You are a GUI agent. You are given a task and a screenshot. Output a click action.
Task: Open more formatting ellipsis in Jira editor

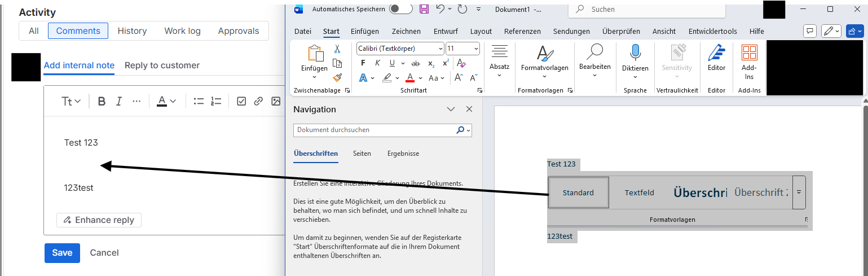pos(136,101)
